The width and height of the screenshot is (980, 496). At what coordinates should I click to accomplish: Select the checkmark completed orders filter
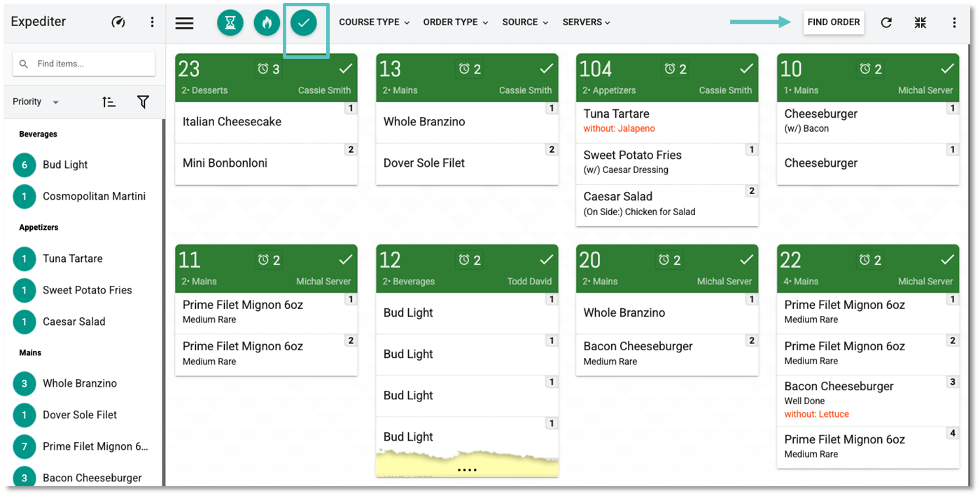coord(304,22)
